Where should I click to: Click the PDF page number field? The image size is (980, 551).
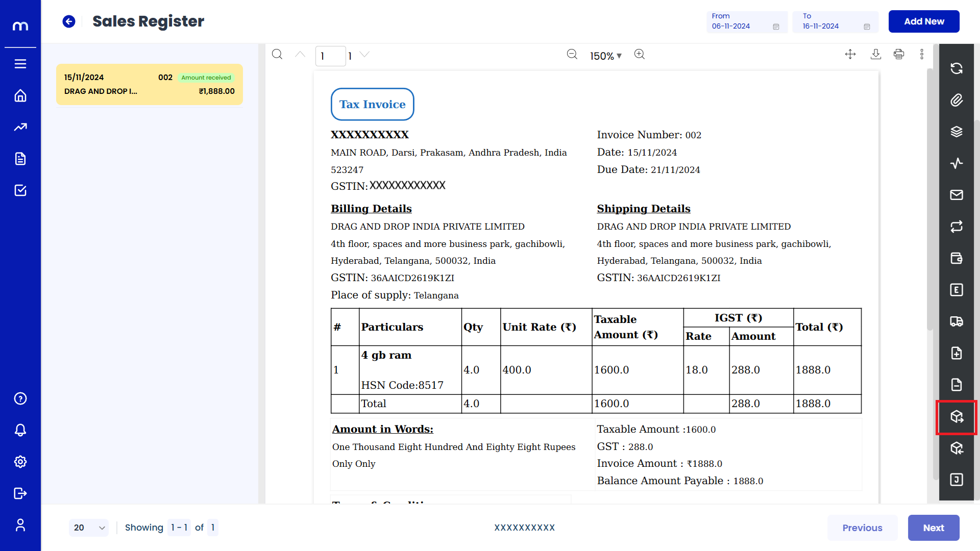point(330,56)
